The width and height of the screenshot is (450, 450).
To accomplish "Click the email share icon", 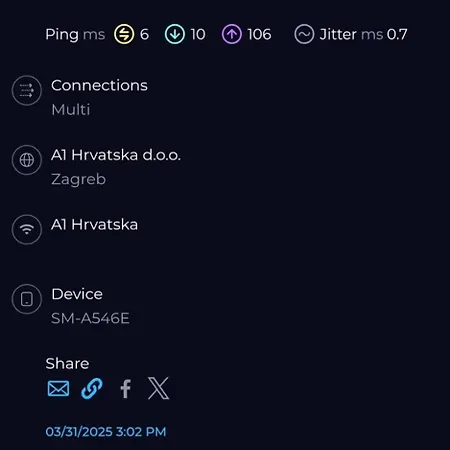I will [58, 388].
